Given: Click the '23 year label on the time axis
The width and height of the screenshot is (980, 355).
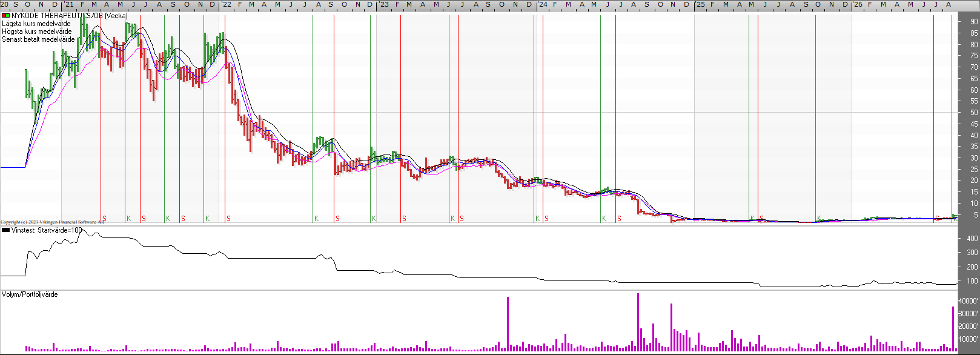Looking at the screenshot, I should 383,4.
